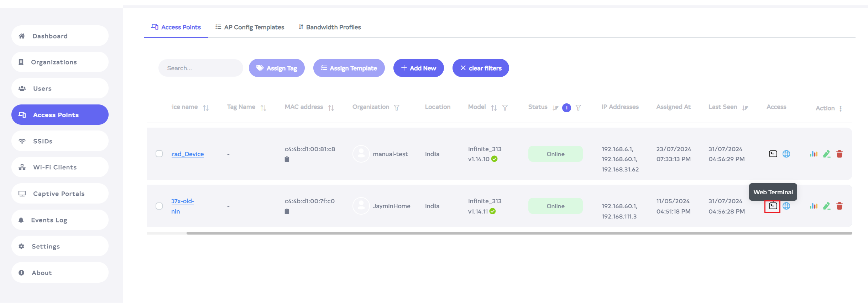Open Organization column filter
This screenshot has width=868, height=308.
click(397, 108)
